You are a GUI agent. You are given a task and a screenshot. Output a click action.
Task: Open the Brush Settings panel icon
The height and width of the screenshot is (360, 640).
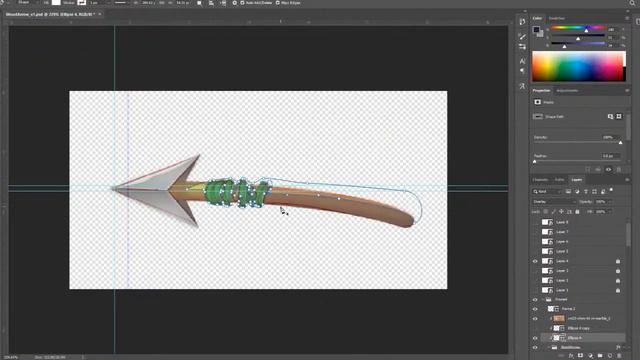pos(522,37)
